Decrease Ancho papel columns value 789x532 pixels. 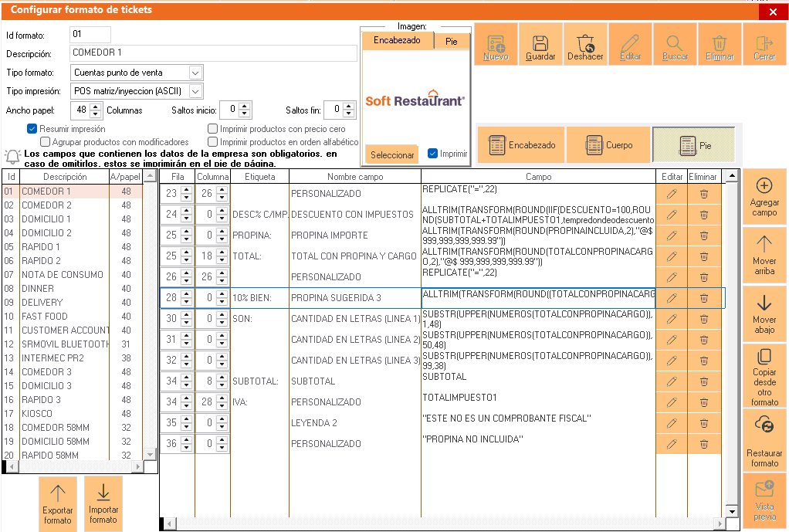click(x=95, y=114)
